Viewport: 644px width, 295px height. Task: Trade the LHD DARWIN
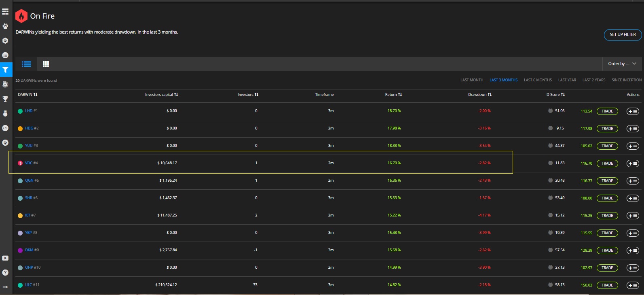[607, 111]
